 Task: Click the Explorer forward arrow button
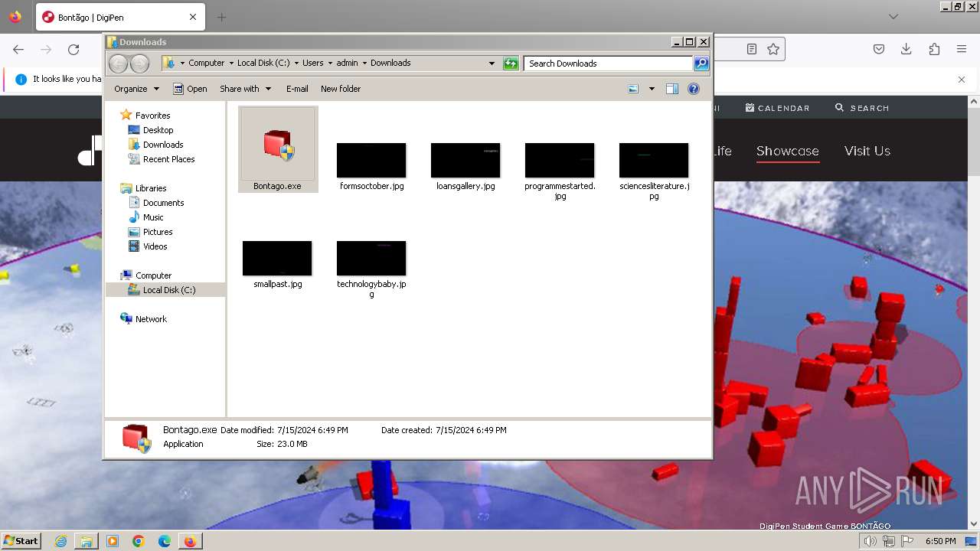click(x=139, y=64)
